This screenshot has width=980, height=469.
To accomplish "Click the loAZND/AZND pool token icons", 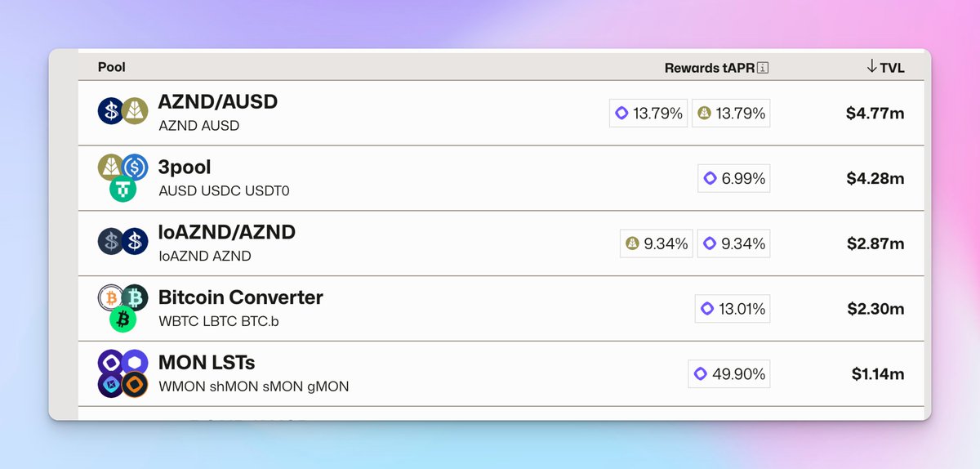I will [122, 243].
